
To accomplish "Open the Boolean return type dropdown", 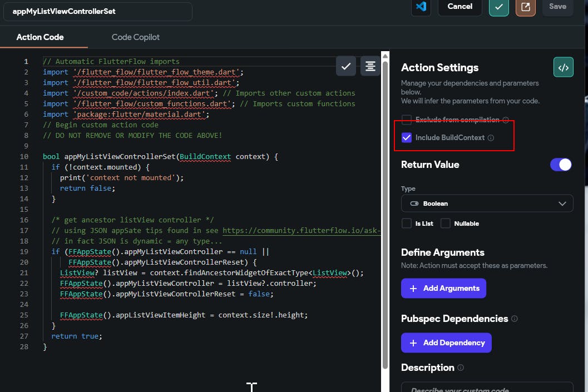I will tap(487, 204).
